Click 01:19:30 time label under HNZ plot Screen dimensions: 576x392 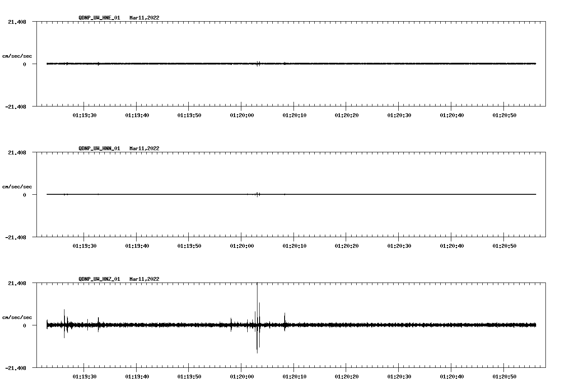[84, 377]
